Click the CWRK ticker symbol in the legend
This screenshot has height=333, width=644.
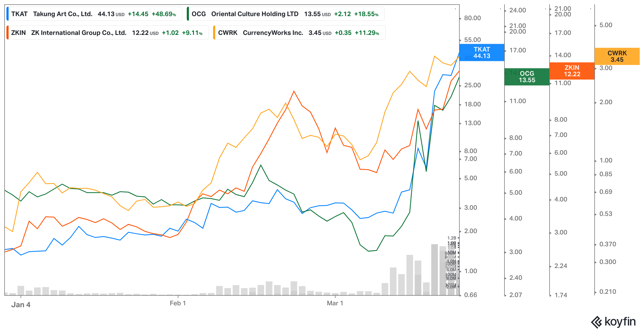pyautogui.click(x=228, y=33)
